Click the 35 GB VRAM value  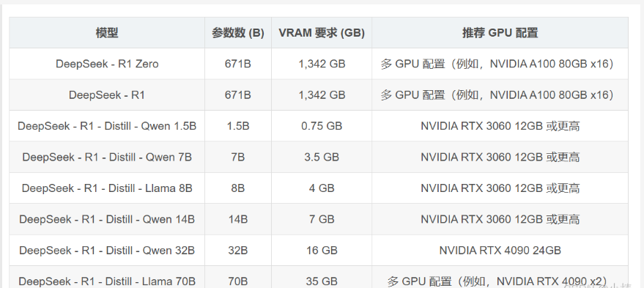322,281
